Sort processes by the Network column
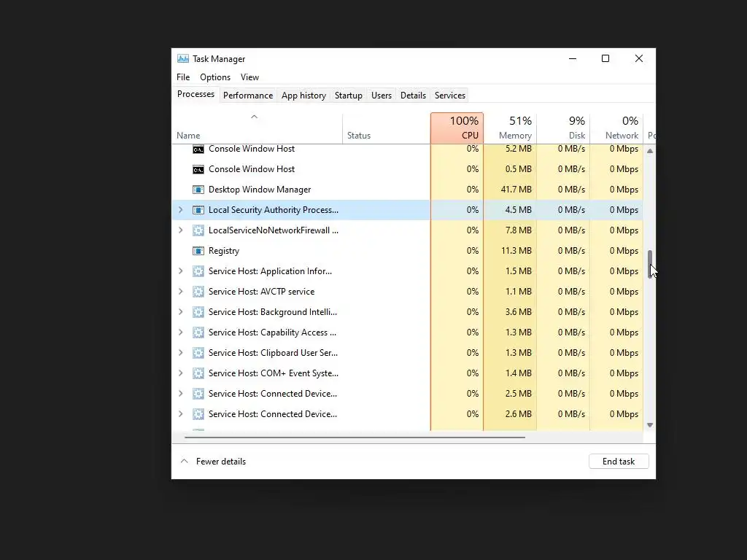The height and width of the screenshot is (560, 747). pyautogui.click(x=616, y=128)
